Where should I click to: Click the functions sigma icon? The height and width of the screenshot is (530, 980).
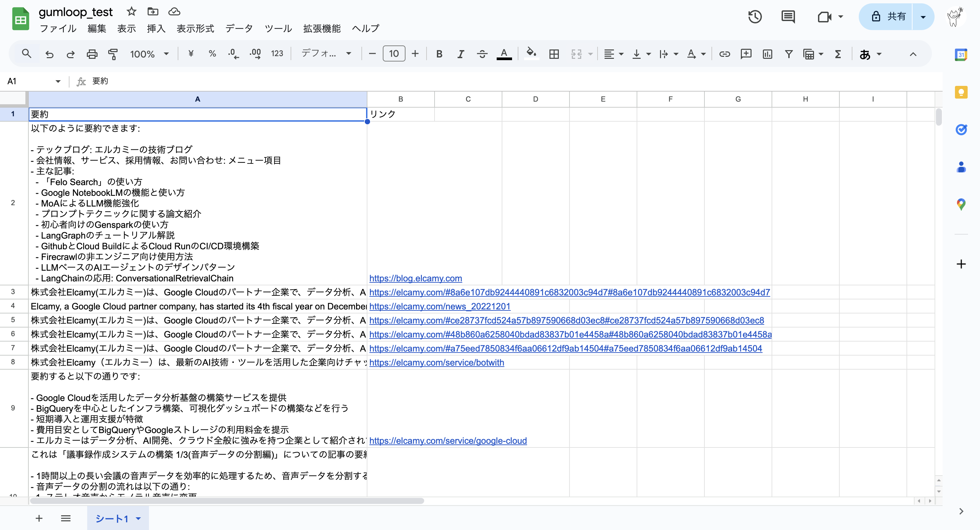point(838,54)
